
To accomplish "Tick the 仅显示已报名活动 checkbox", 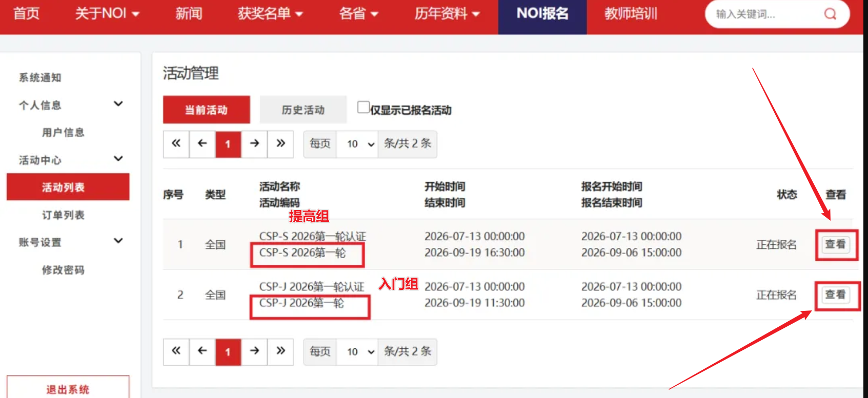I will (x=363, y=107).
